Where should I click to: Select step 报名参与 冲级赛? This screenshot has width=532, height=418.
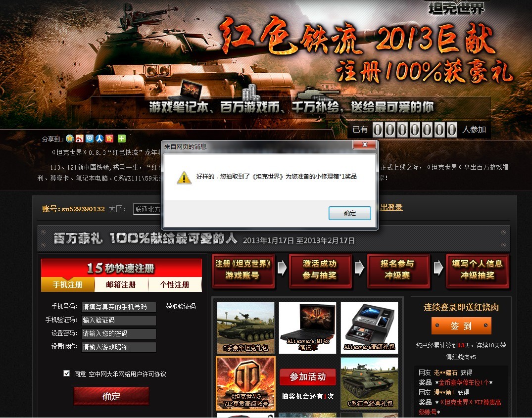pos(398,271)
